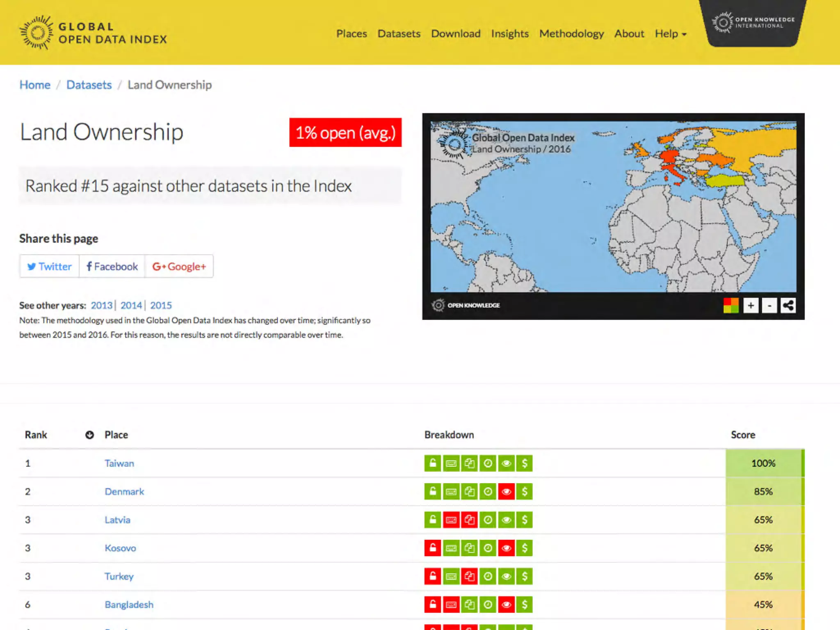The width and height of the screenshot is (840, 630).
Task: Click Turkey's red bulk copy icon
Action: [469, 577]
